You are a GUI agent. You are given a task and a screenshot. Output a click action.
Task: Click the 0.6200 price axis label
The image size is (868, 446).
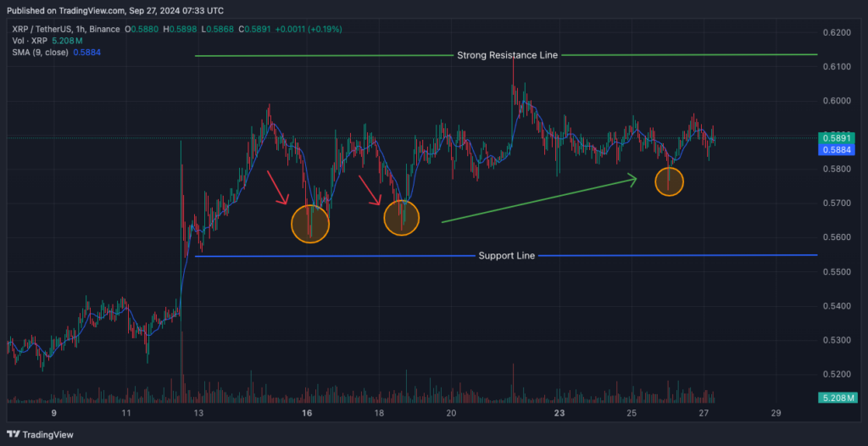[836, 32]
